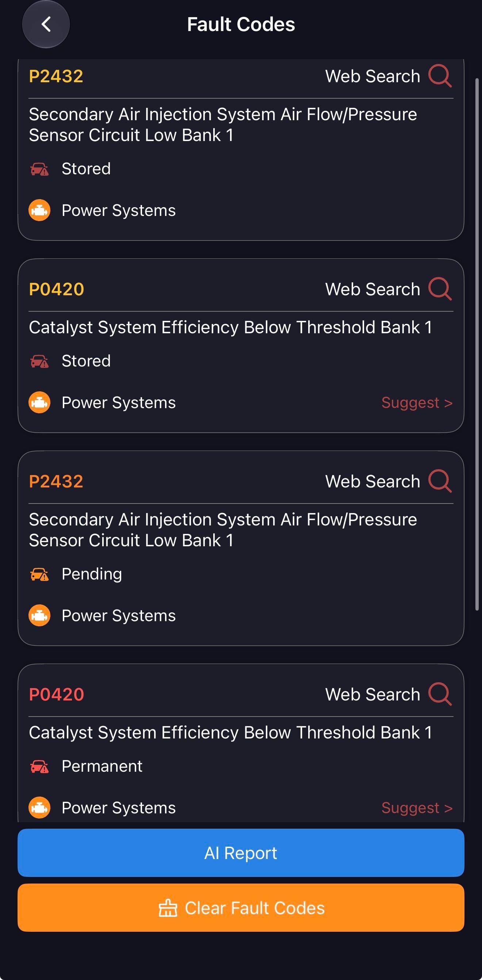
Task: Tap the back arrow button
Action: [46, 24]
